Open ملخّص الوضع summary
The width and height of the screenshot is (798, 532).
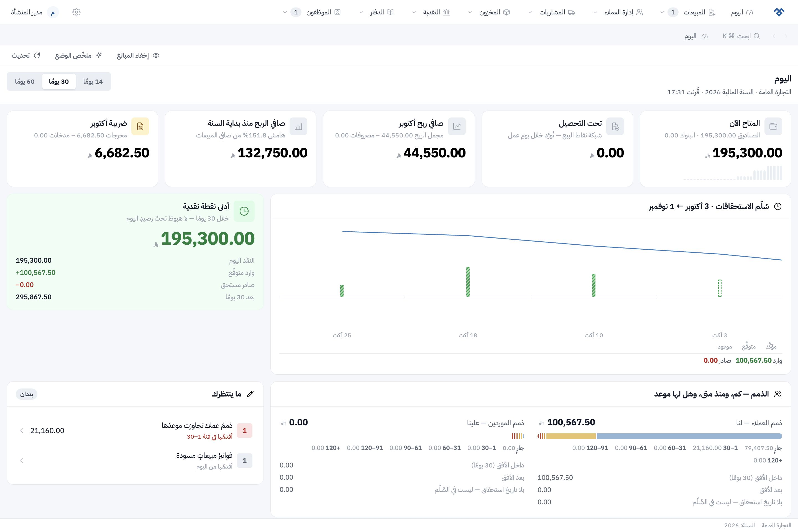point(78,55)
